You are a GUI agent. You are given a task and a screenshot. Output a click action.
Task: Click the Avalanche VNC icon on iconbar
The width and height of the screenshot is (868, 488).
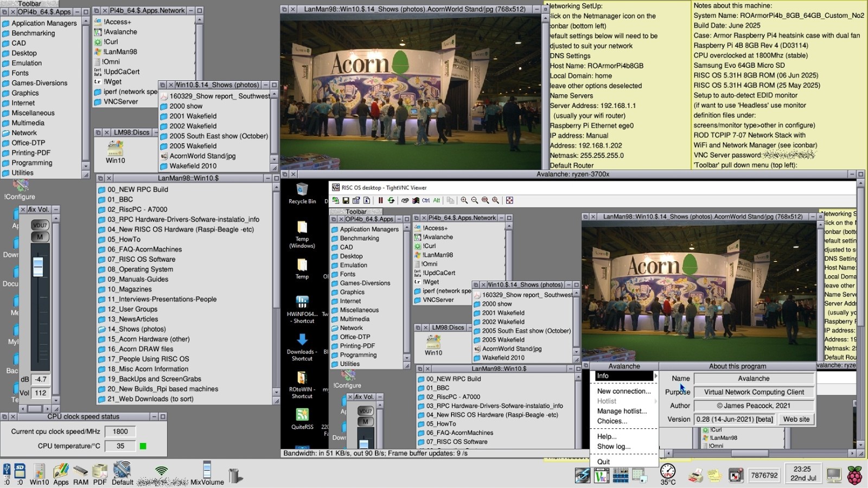click(601, 476)
